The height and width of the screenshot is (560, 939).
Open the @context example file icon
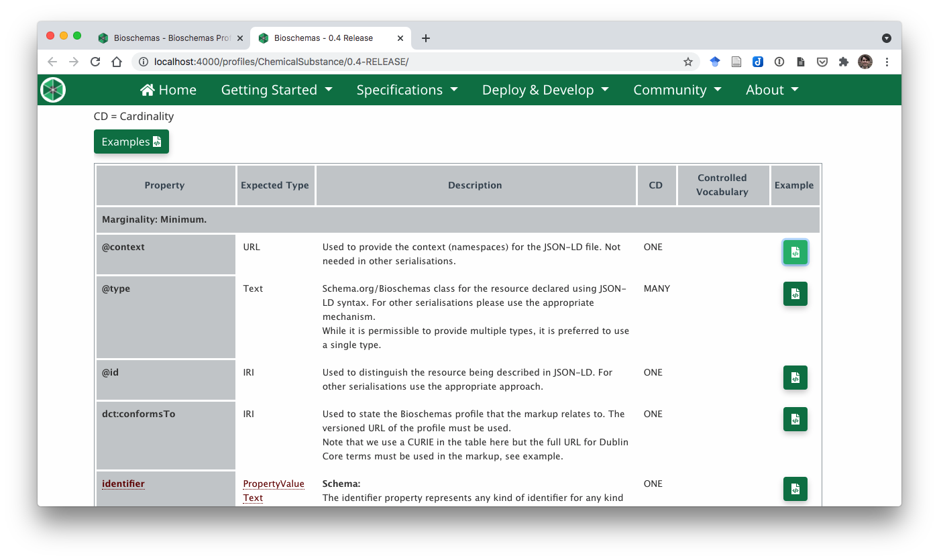795,252
